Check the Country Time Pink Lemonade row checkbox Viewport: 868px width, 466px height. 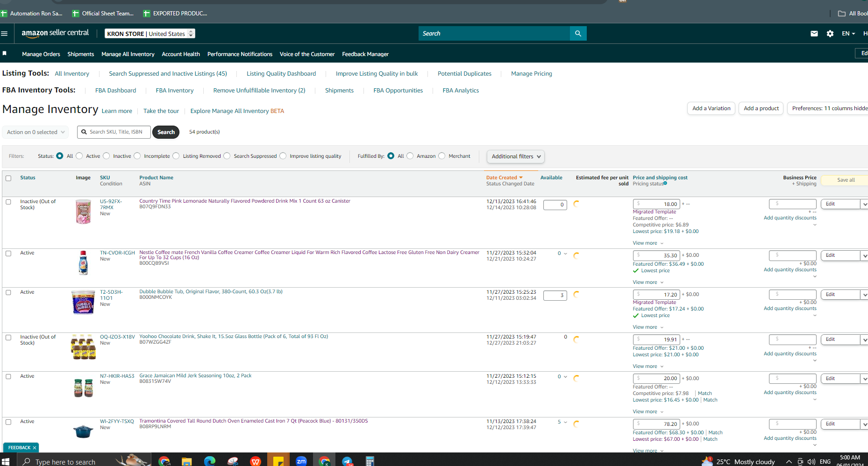(x=8, y=202)
